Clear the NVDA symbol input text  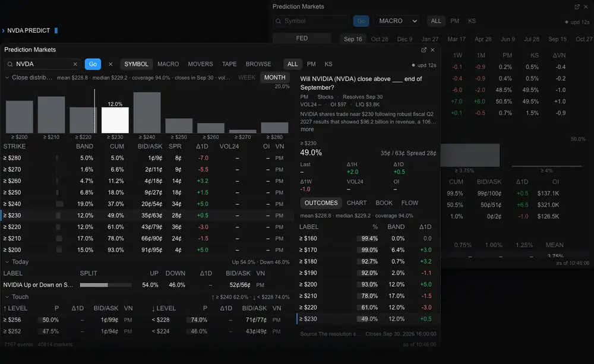coord(75,64)
